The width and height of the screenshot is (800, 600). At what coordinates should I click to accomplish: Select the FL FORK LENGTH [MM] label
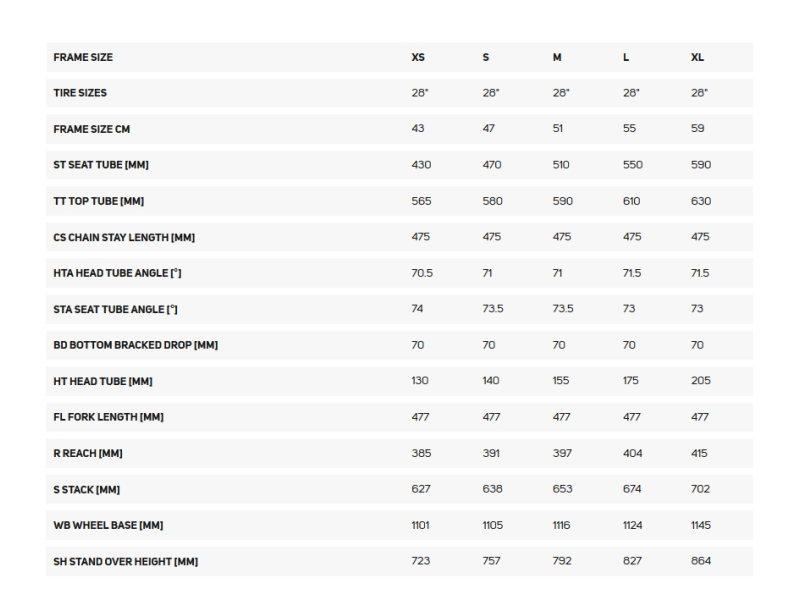tap(108, 417)
